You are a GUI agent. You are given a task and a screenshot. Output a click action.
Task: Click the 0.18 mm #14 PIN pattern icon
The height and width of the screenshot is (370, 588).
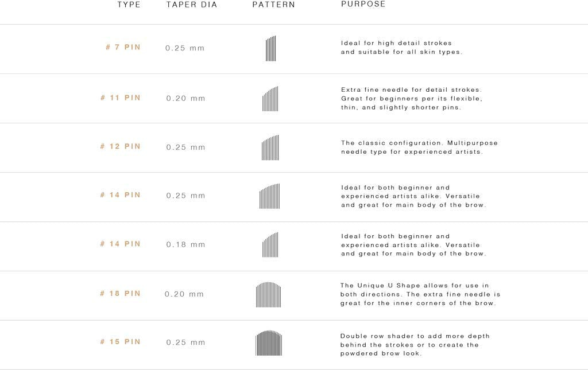tap(270, 245)
